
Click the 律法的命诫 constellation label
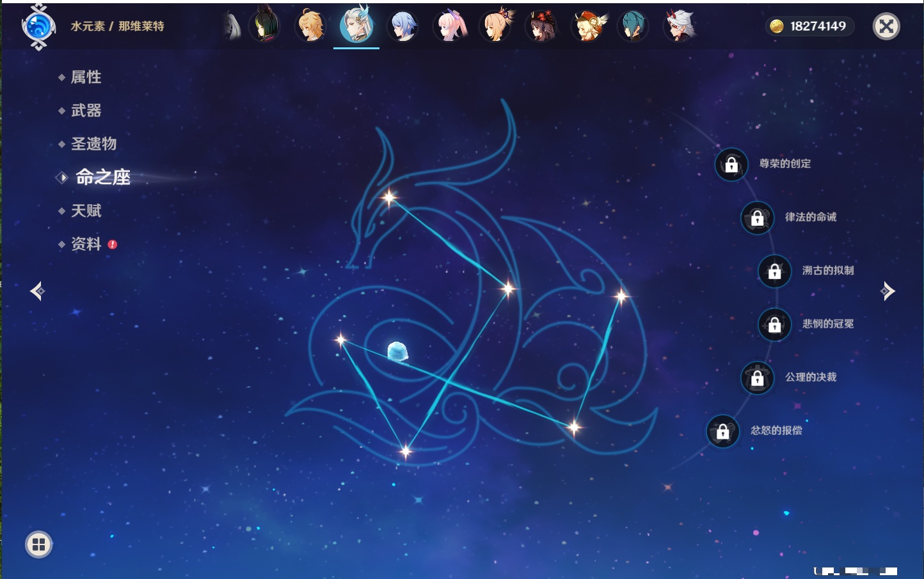click(x=811, y=217)
